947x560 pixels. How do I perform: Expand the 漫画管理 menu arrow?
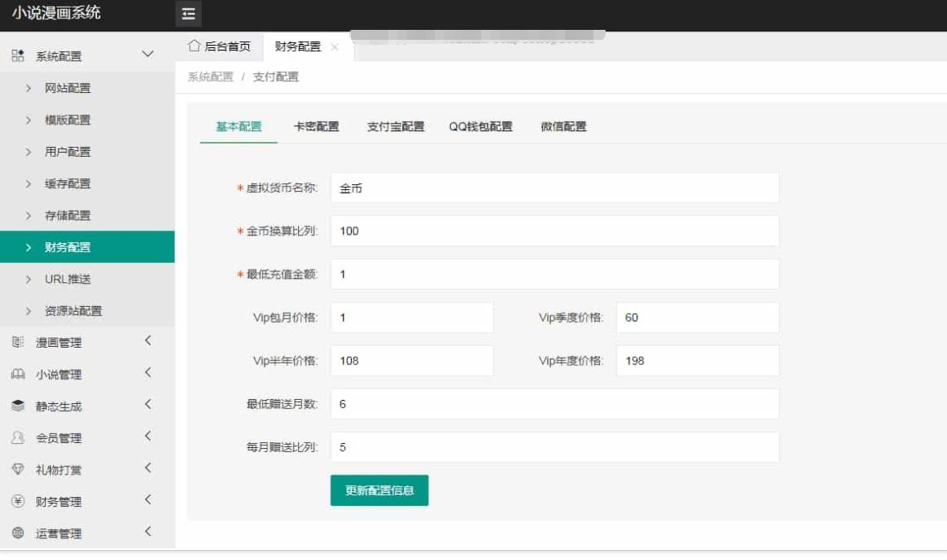(148, 341)
